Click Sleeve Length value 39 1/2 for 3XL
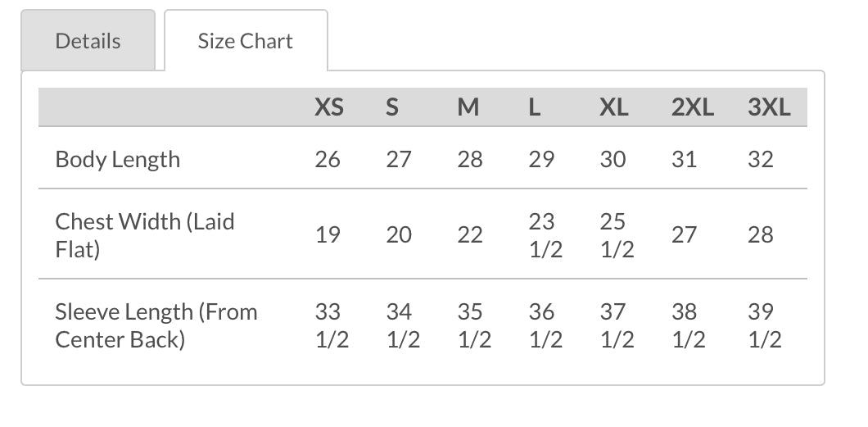Screen dimensions: 868x427 pos(765,325)
